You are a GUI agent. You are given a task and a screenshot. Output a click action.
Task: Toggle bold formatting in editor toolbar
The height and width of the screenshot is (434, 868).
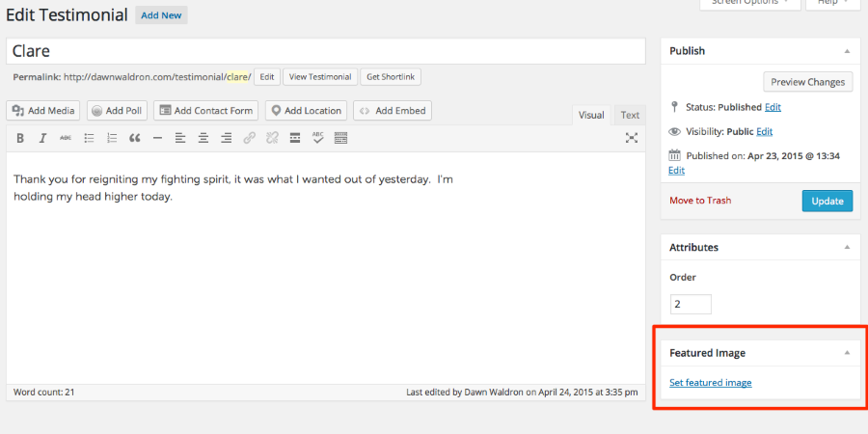click(20, 138)
